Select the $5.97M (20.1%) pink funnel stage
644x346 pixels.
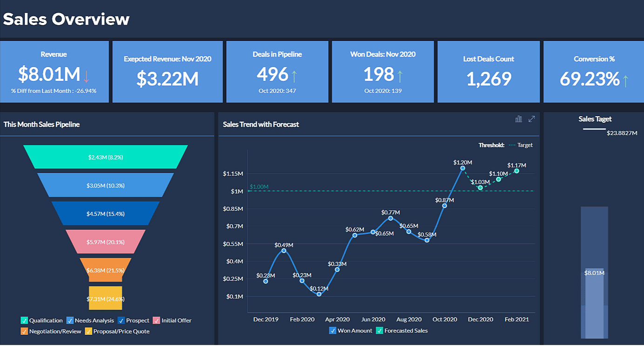(x=106, y=242)
